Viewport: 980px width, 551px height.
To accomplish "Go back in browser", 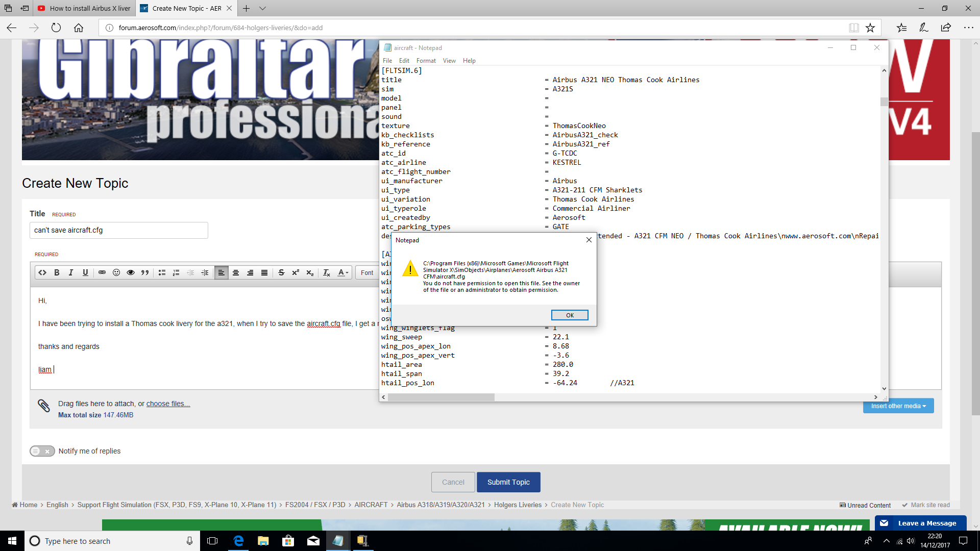I will tap(11, 28).
